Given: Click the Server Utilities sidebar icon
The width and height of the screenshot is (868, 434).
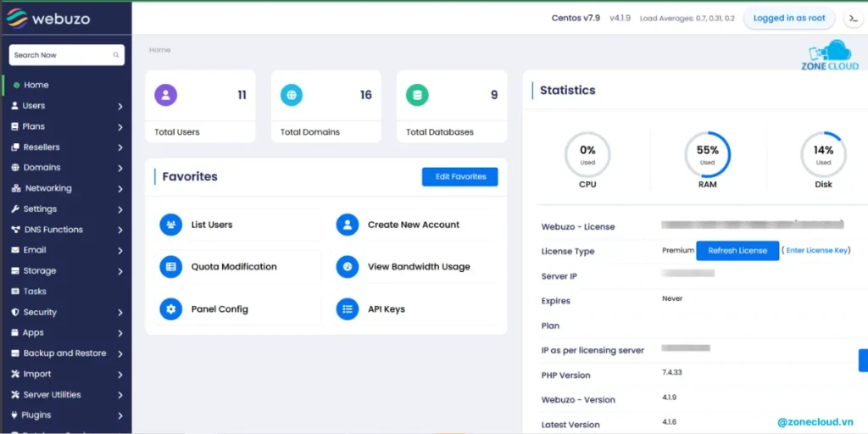Looking at the screenshot, I should (x=15, y=395).
